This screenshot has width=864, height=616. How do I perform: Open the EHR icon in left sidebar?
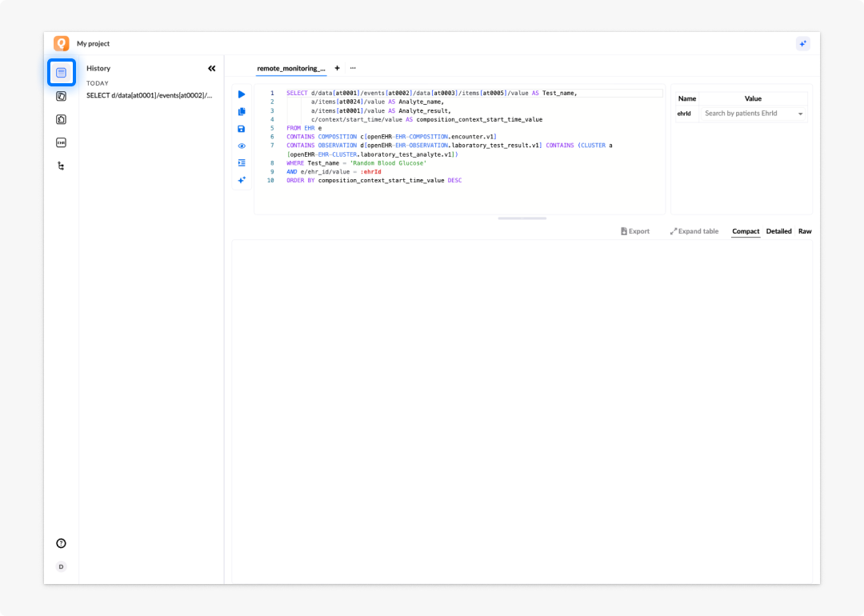(61, 142)
